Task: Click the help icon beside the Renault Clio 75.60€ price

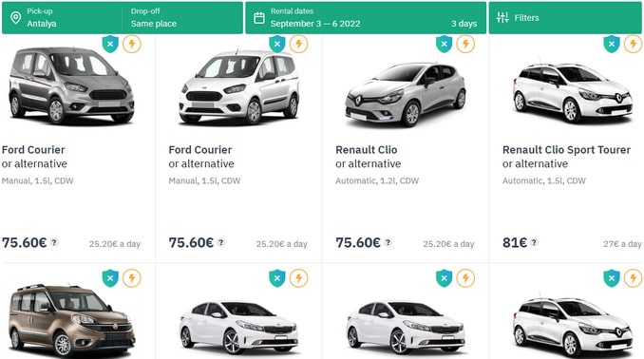Action: [388, 242]
